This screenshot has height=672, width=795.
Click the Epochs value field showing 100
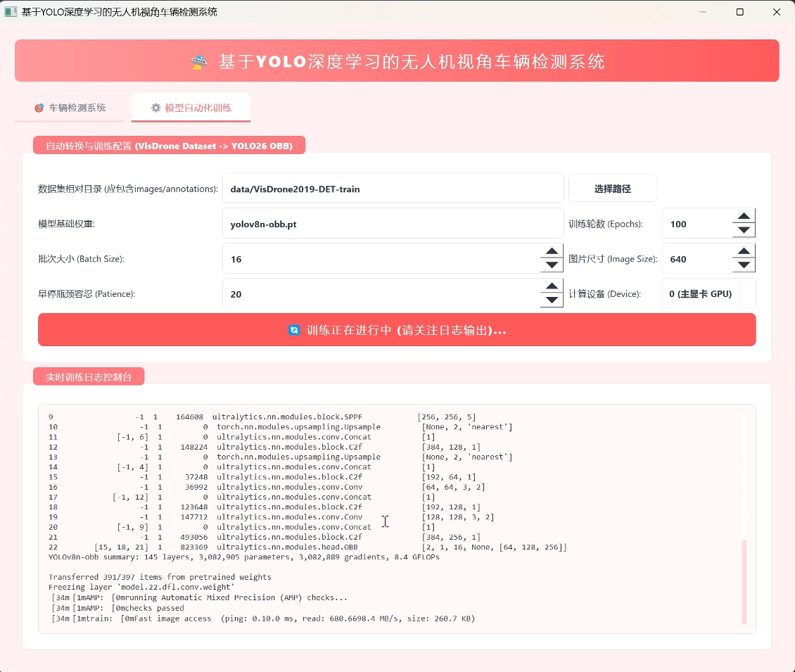[x=698, y=224]
